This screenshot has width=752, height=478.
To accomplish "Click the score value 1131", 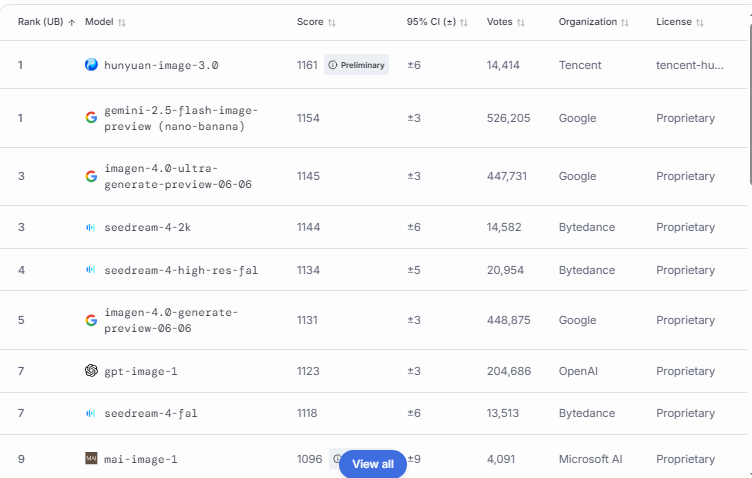I will pyautogui.click(x=307, y=320).
